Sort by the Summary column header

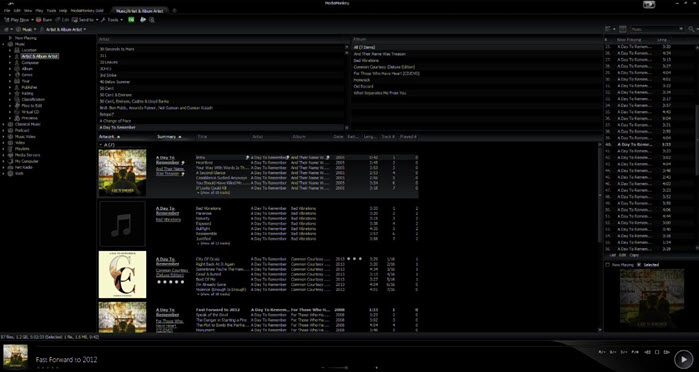click(166, 136)
